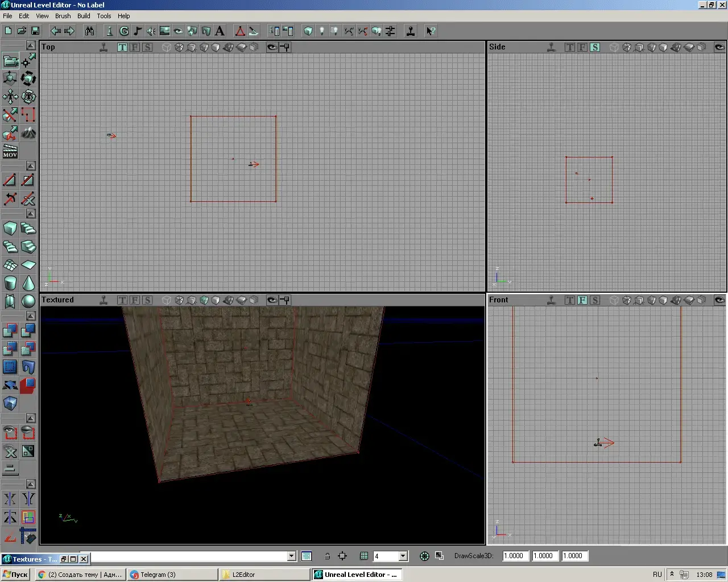Viewport: 728px width, 582px height.
Task: Select the Actor Scaling tool
Action: tap(10, 78)
